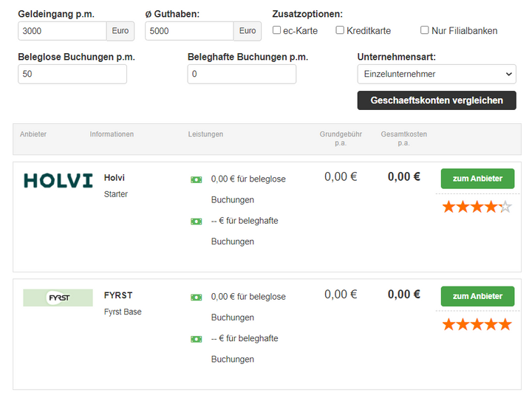Click the Beleglose Buchungen p.m. field
Screen dimensions: 532x395
[x=72, y=74]
